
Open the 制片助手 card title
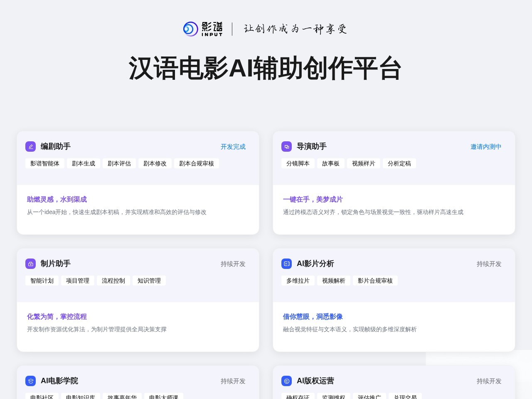coord(56,264)
